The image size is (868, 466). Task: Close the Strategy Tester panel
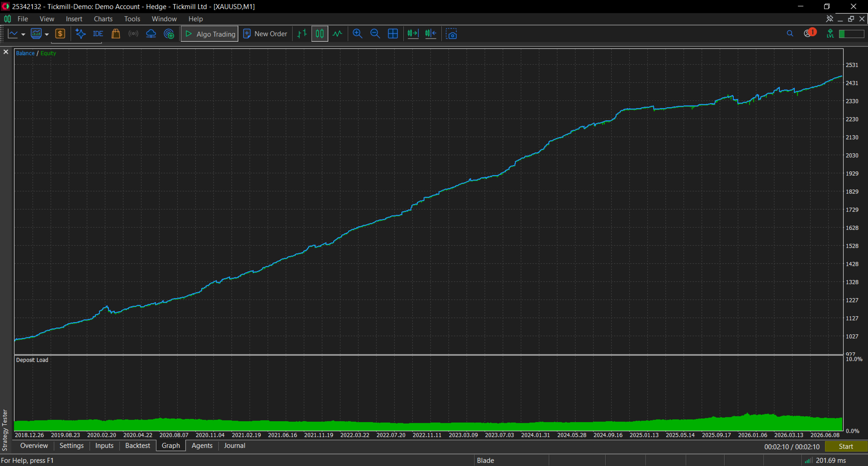click(x=6, y=52)
